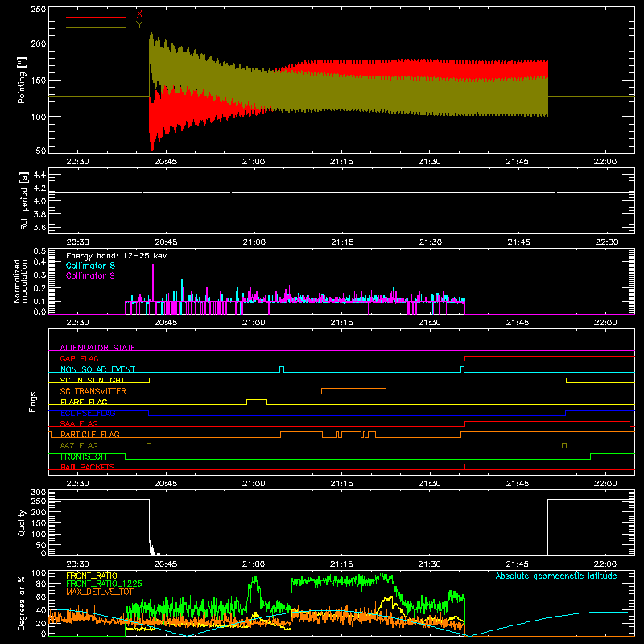Viewport: 644px width, 644px height.
Task: Click the tall magenta Collimator 9 spike
Action: tap(153, 283)
